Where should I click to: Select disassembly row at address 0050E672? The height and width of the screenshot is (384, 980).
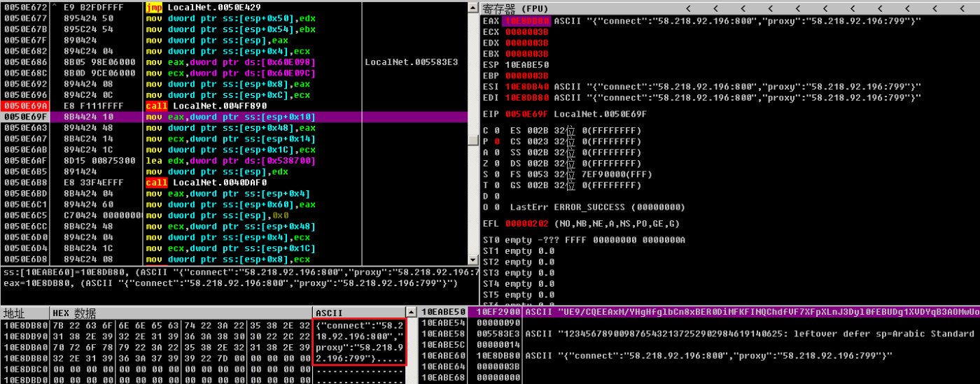(234, 7)
